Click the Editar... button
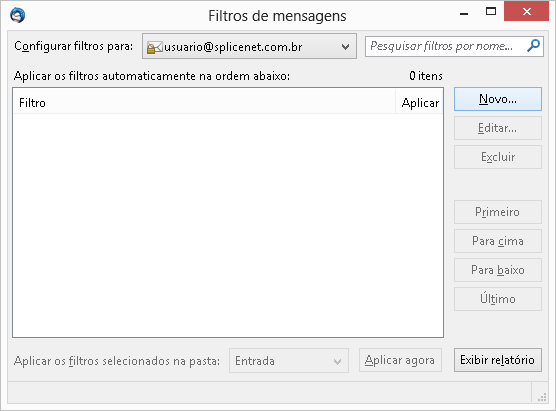This screenshot has height=411, width=556. (498, 128)
